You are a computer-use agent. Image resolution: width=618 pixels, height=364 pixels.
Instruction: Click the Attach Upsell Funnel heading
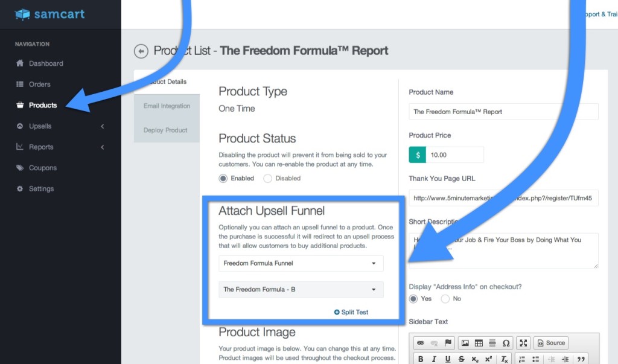[272, 211]
